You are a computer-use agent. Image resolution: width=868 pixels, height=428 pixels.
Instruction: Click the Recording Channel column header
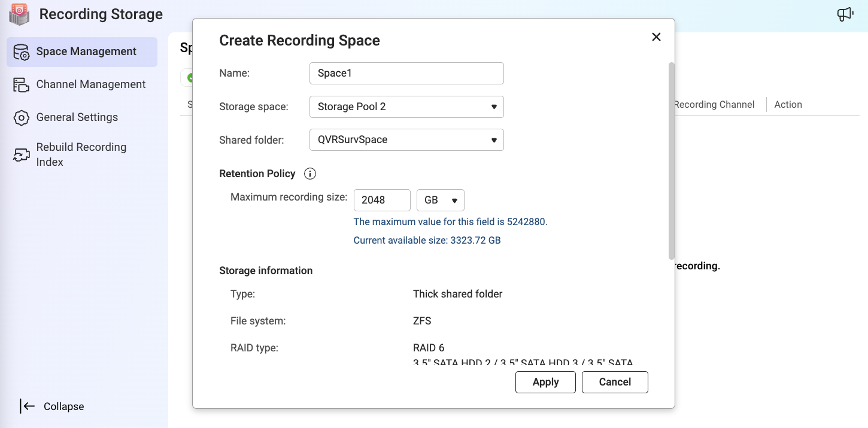tap(714, 105)
